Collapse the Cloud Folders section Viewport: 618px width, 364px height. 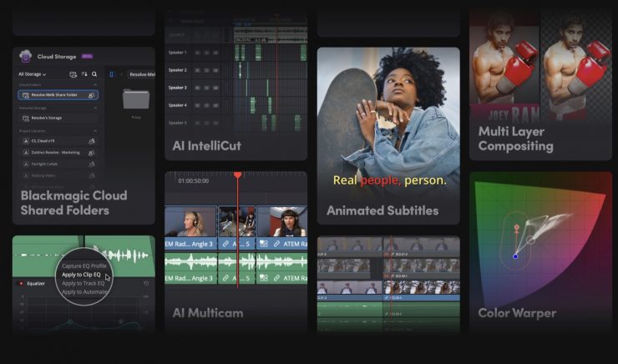click(x=95, y=85)
